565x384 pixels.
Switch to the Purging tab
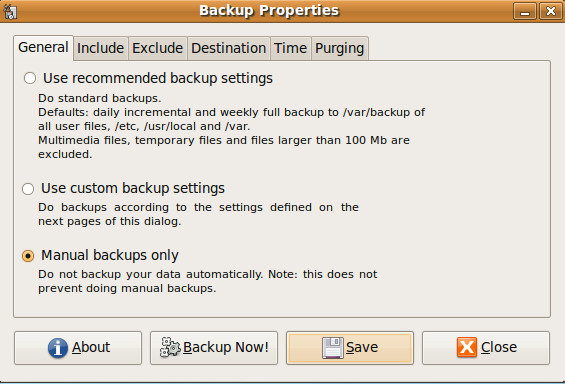(339, 48)
